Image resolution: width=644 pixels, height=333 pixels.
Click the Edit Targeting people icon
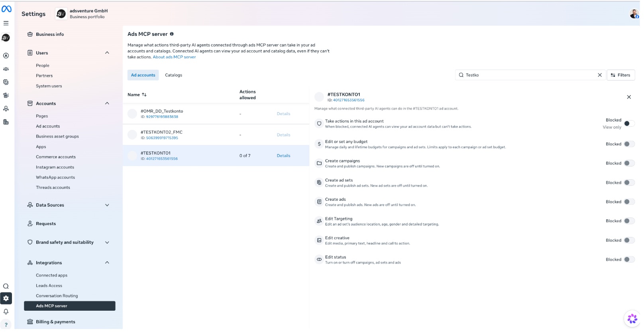tap(319, 221)
